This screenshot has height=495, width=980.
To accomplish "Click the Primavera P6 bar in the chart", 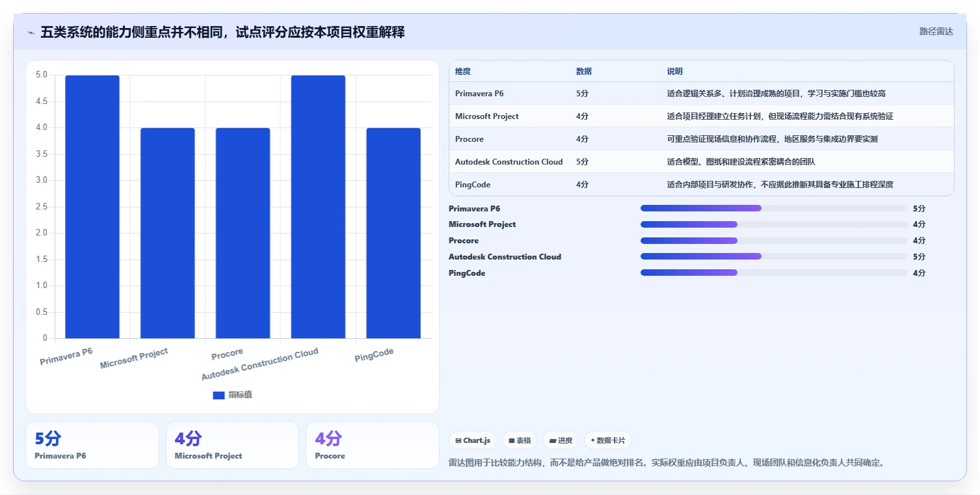I will pos(92,207).
